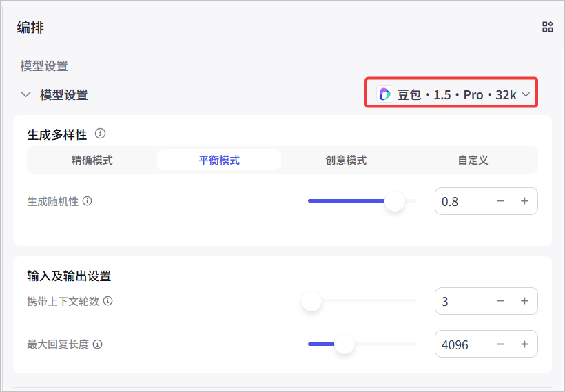Switch to 创意模式
The width and height of the screenshot is (565, 392).
[346, 160]
